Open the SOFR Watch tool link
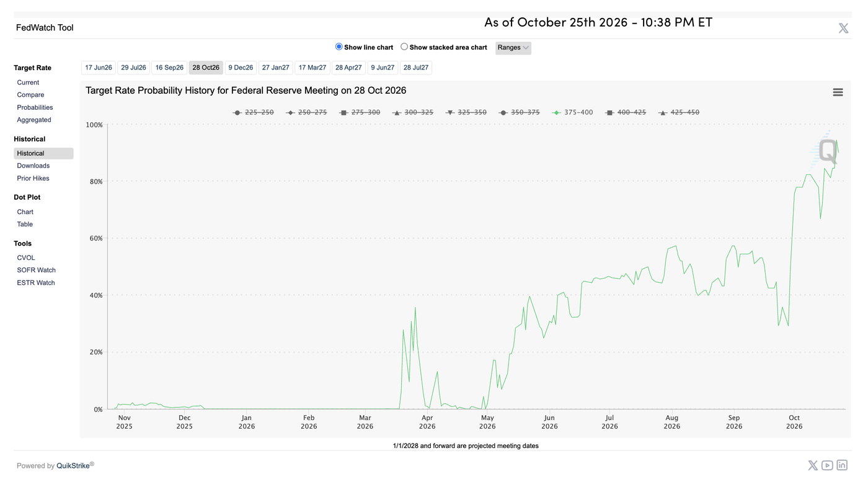This screenshot has height=479, width=868. pyautogui.click(x=36, y=270)
